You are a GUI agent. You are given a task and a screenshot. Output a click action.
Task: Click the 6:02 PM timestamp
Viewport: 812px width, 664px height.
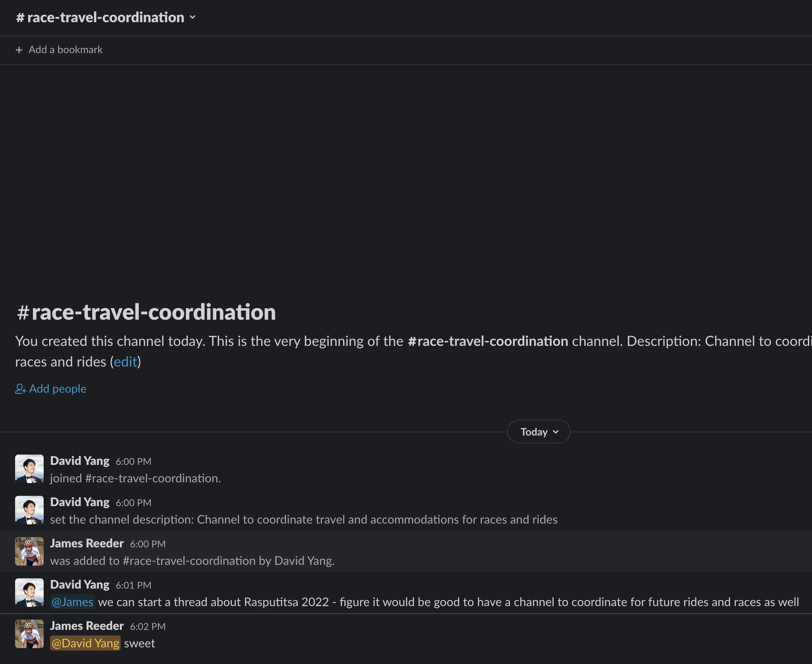pos(148,626)
